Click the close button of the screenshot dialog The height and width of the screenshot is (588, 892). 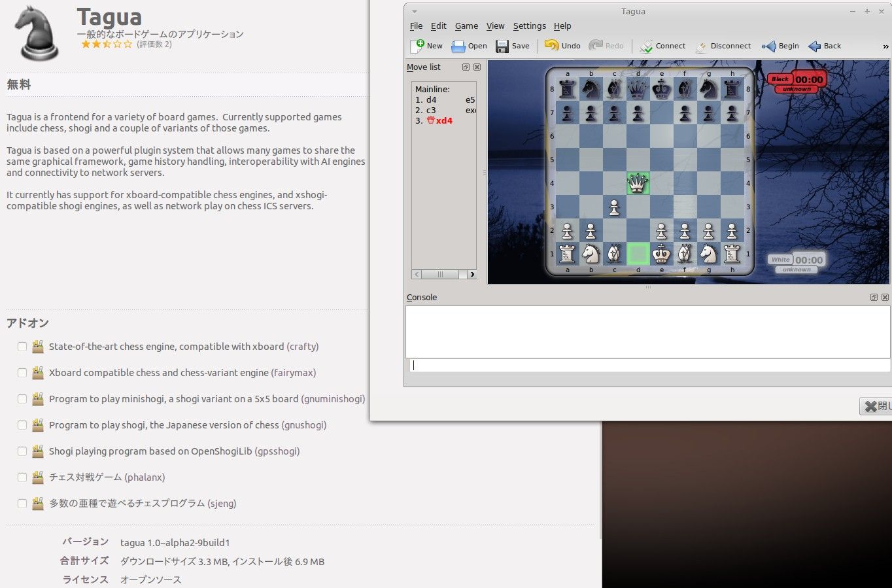click(x=876, y=406)
